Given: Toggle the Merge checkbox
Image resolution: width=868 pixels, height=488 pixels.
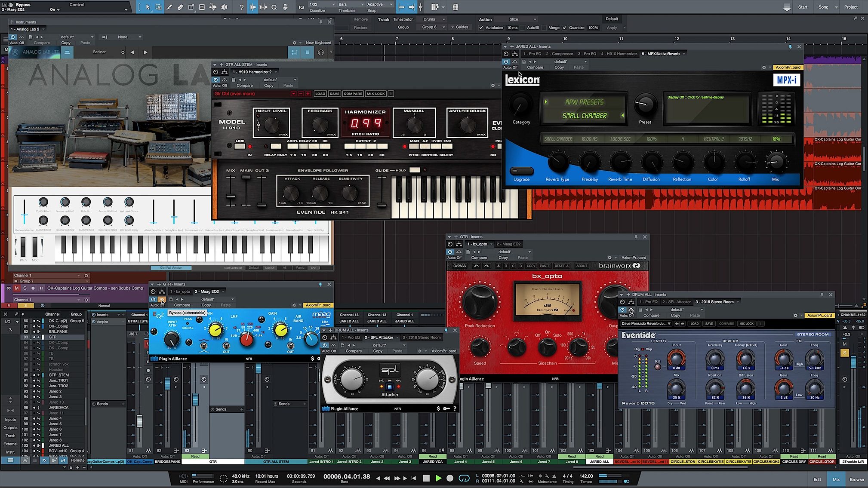Looking at the screenshot, I should (x=544, y=28).
